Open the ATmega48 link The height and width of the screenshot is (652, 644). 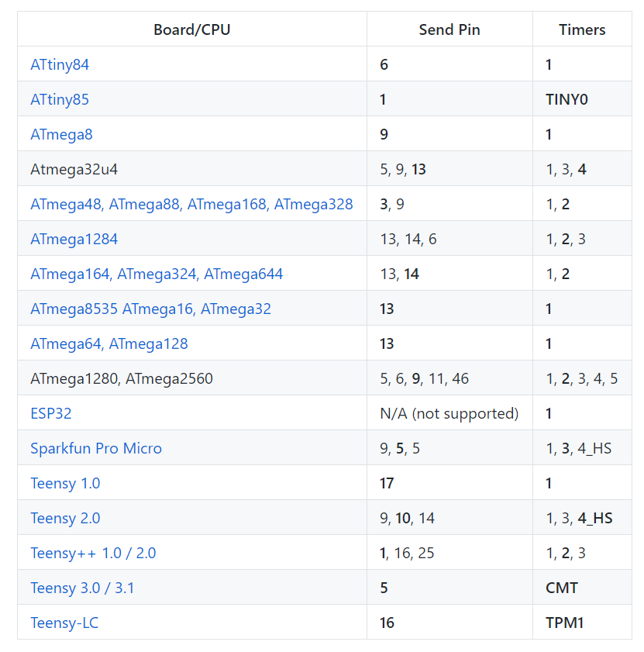pyautogui.click(x=66, y=205)
